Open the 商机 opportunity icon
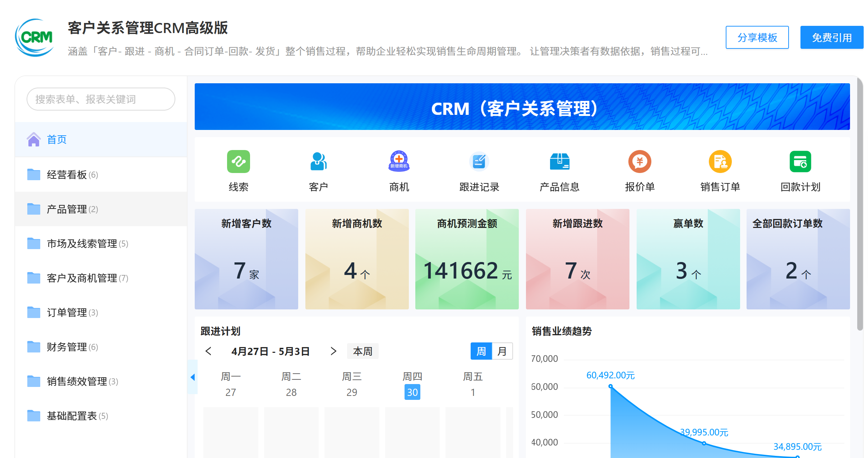Image resolution: width=868 pixels, height=458 pixels. click(x=399, y=162)
